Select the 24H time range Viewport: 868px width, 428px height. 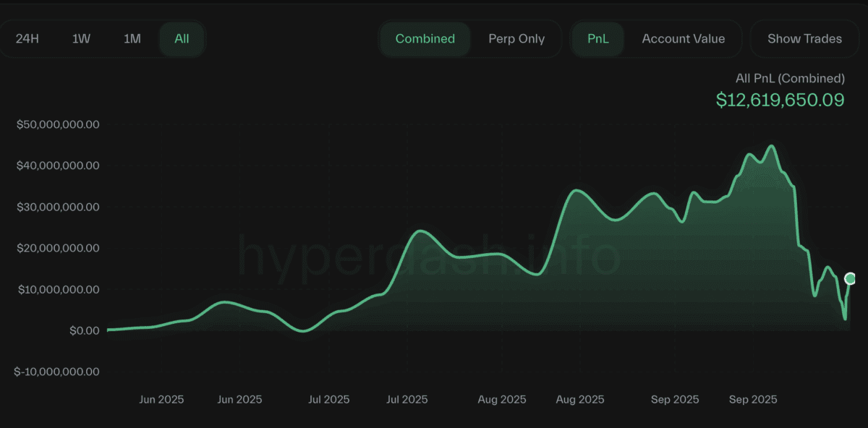point(27,38)
